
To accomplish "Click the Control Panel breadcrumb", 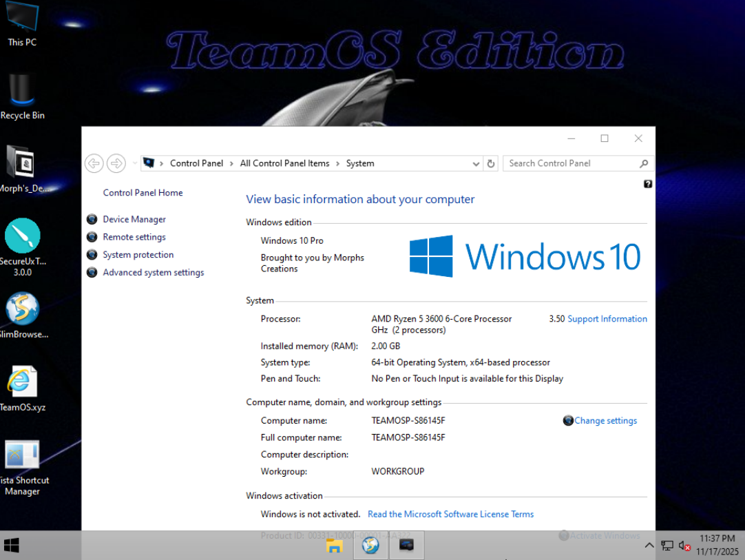I will tap(196, 164).
